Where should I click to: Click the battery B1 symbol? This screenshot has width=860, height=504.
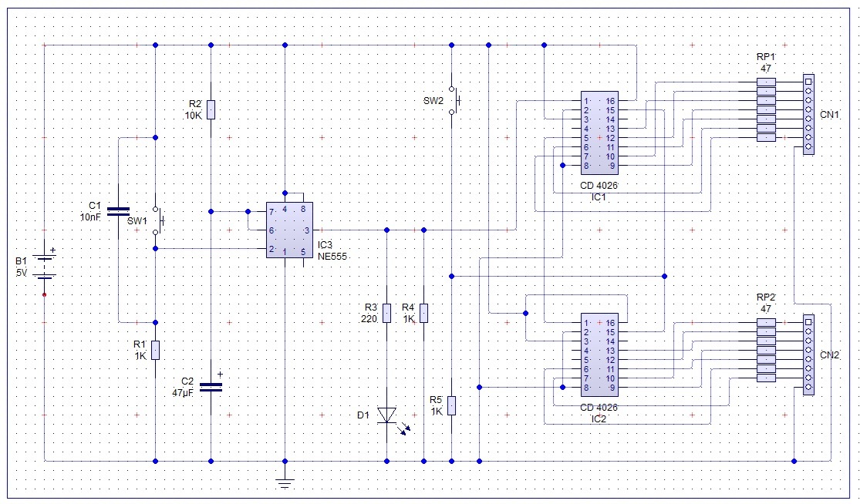45,267
